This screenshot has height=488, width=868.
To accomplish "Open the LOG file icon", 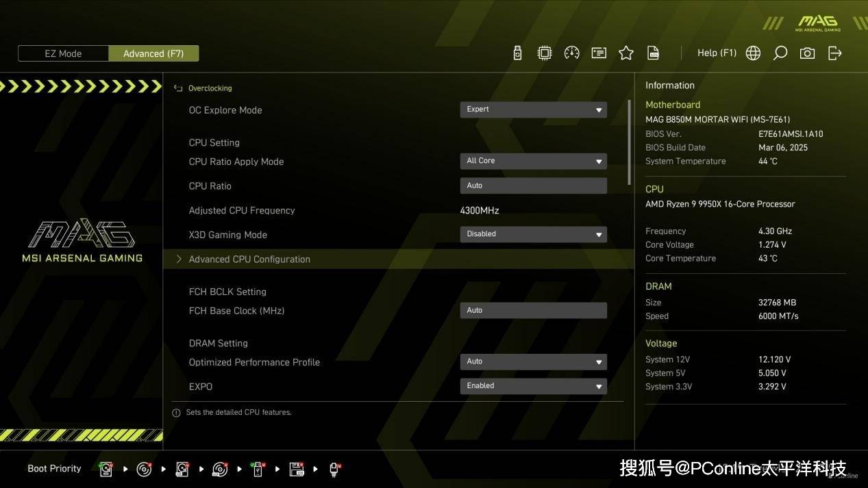I will point(654,53).
